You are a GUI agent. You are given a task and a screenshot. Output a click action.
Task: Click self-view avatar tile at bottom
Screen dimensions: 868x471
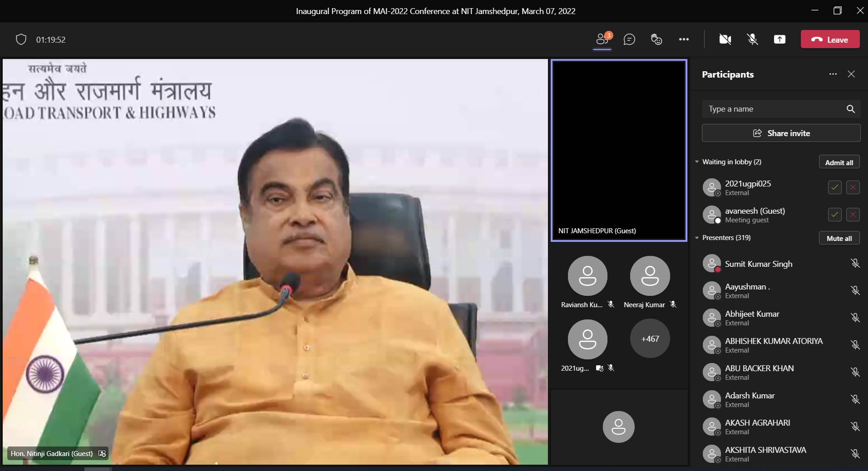pos(618,427)
